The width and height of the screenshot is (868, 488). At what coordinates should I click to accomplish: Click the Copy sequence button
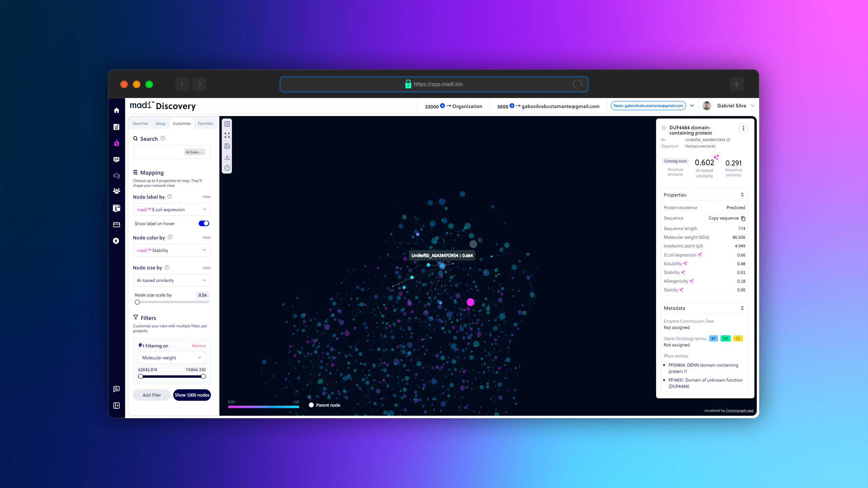(x=726, y=218)
